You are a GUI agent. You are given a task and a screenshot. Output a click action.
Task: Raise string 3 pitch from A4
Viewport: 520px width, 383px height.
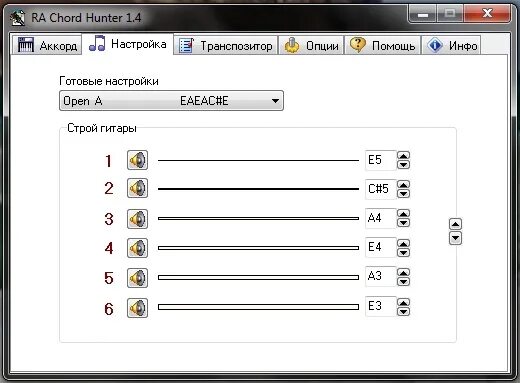pos(403,214)
